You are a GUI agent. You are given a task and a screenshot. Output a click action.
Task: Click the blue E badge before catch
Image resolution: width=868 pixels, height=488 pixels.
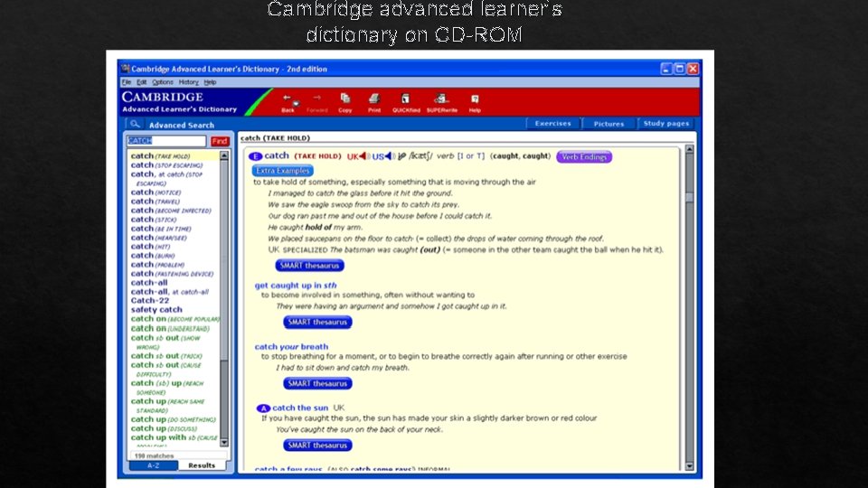click(255, 156)
